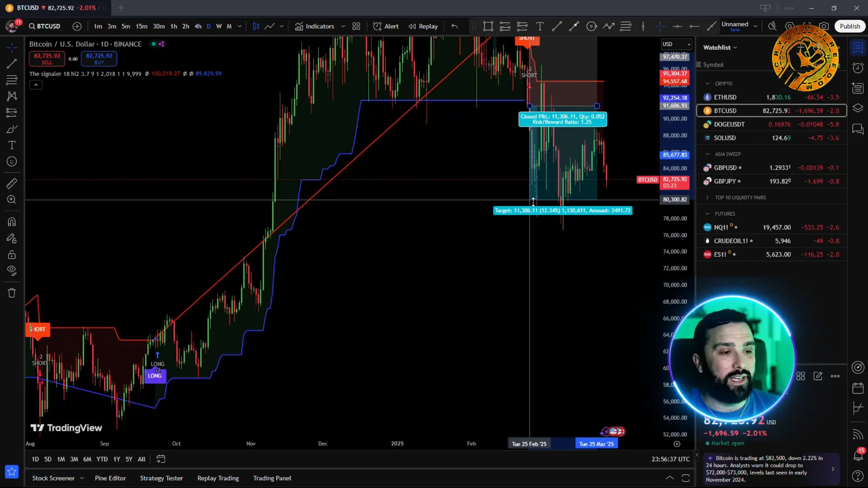The image size is (868, 488).
Task: Toggle lock all drawings
Action: click(x=12, y=254)
